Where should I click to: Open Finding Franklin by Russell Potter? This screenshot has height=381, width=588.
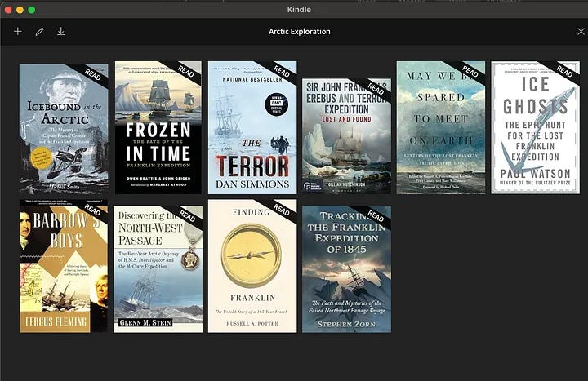pyautogui.click(x=252, y=266)
